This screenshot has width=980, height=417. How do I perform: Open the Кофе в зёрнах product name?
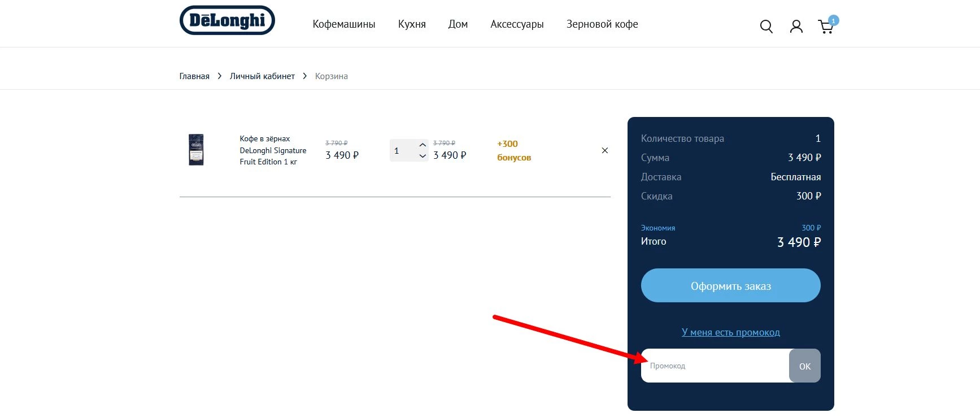click(273, 150)
